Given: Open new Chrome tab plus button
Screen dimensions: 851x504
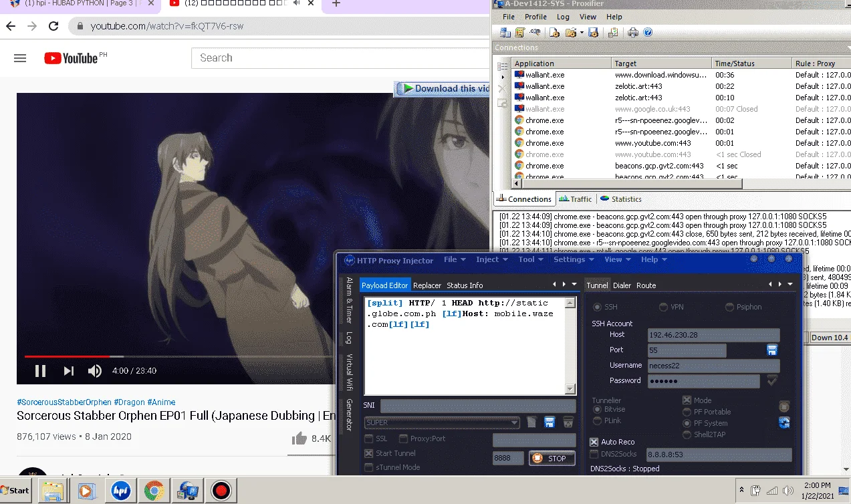Looking at the screenshot, I should (x=336, y=3).
